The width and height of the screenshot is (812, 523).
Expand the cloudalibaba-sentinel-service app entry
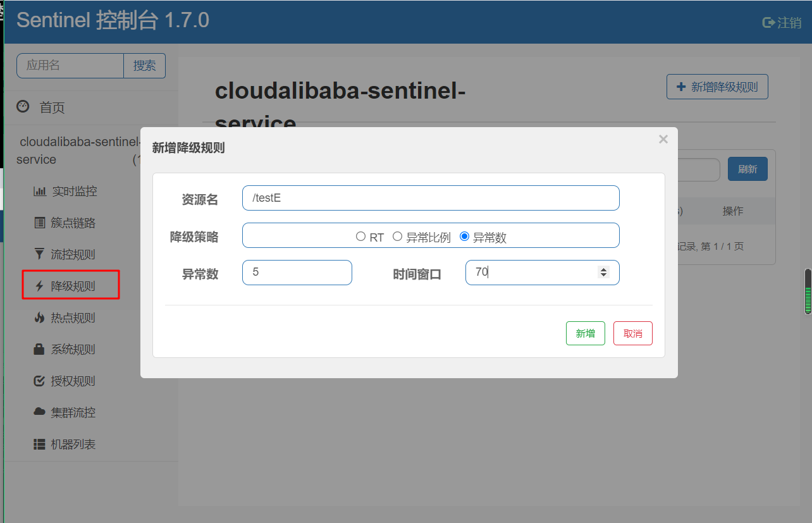(78, 151)
